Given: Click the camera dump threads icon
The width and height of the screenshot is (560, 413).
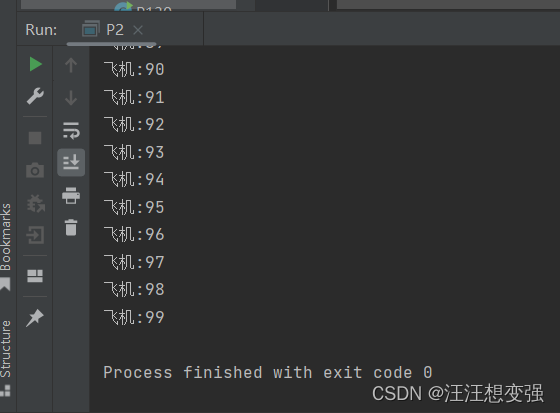Looking at the screenshot, I should point(35,170).
